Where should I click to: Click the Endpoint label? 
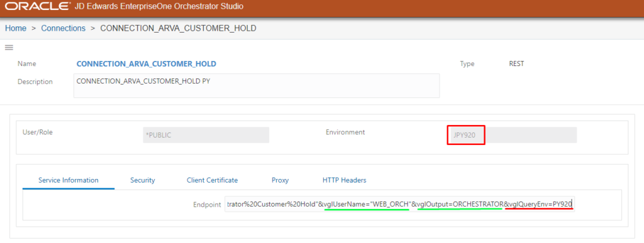coord(208,205)
